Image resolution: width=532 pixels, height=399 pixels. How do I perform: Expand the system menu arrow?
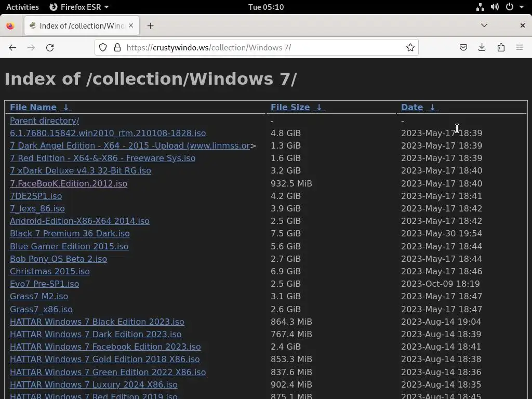pos(522,7)
